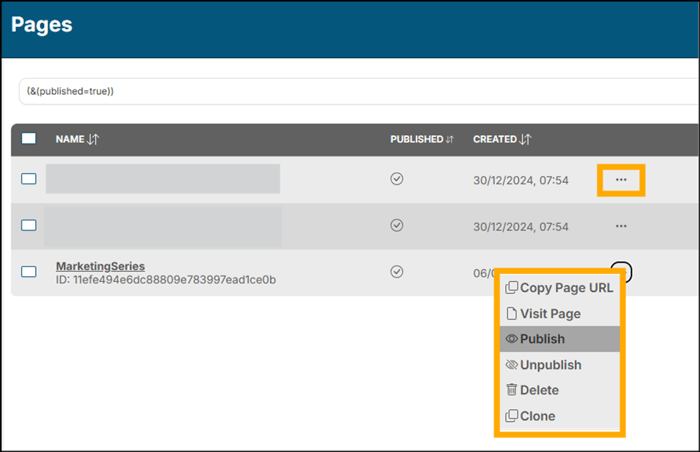The width and height of the screenshot is (700, 452).
Task: Sort the table by Created date
Action: pos(501,139)
